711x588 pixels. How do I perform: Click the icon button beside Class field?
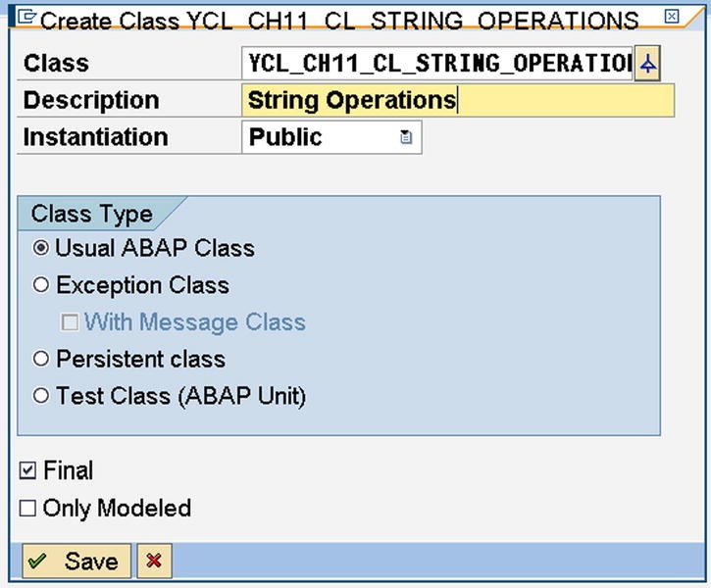pyautogui.click(x=647, y=64)
